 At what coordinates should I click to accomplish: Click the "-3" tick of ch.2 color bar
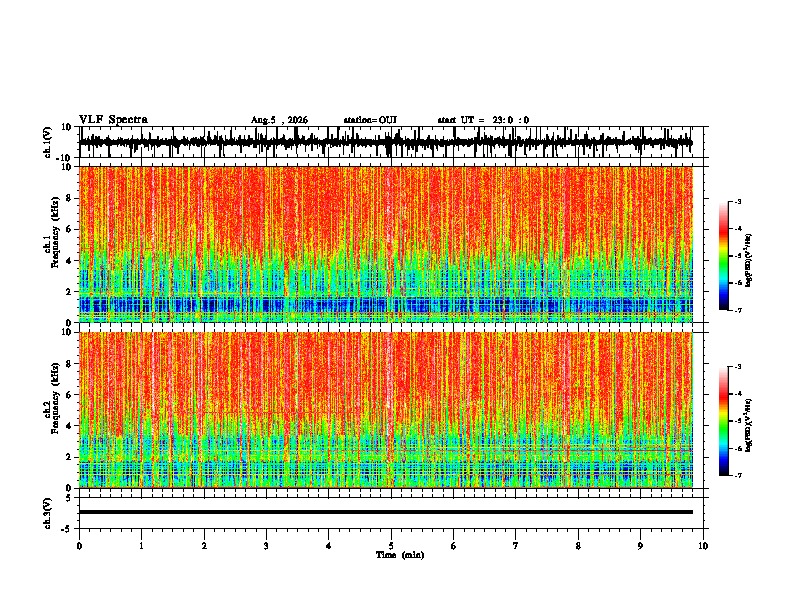click(737, 367)
